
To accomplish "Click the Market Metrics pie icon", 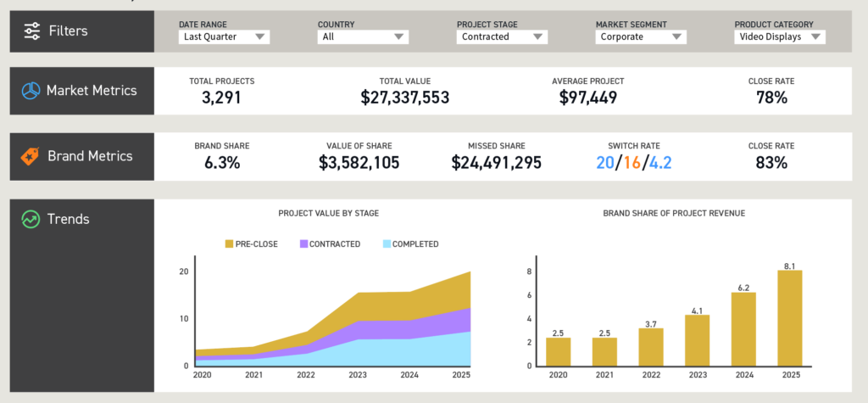I will [32, 91].
